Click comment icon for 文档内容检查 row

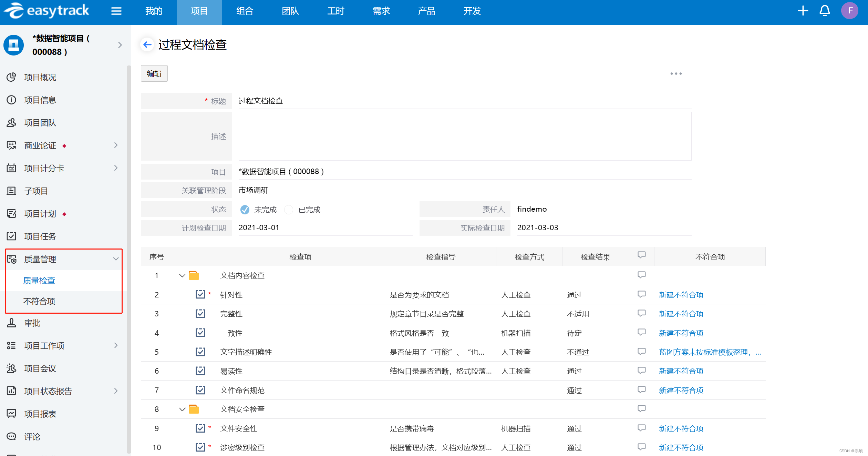(x=641, y=275)
